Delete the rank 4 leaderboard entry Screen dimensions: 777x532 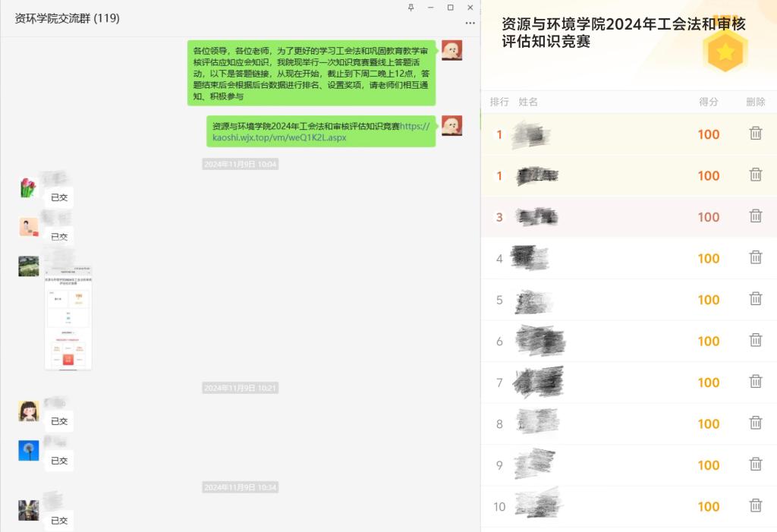pyautogui.click(x=755, y=257)
